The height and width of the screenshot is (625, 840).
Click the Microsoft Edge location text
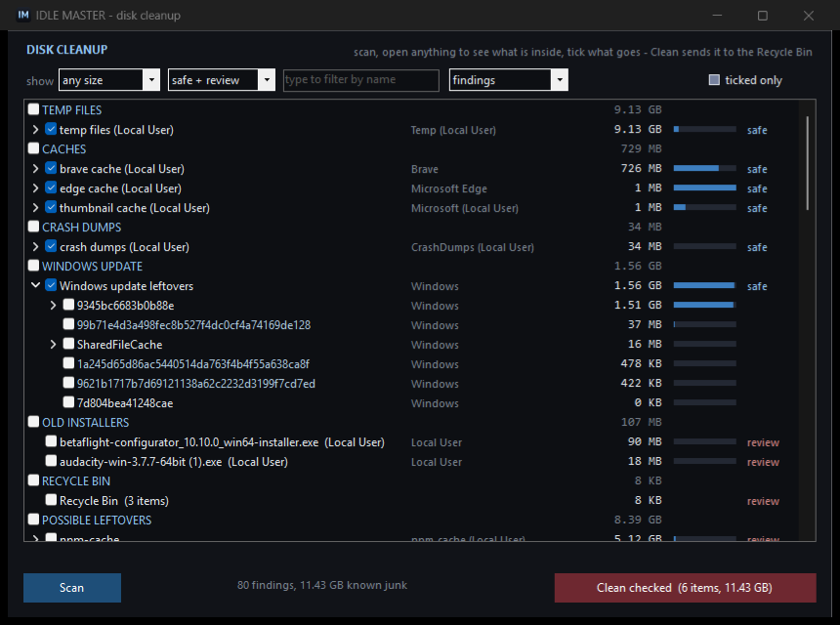coord(449,188)
